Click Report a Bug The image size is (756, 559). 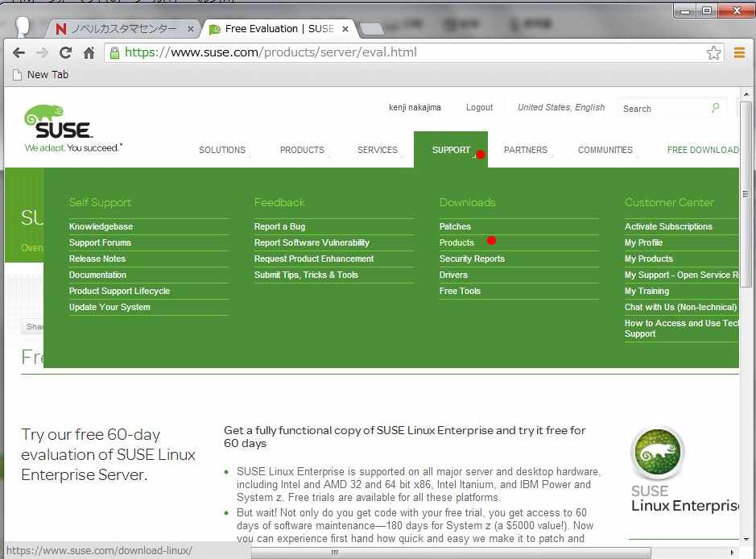pyautogui.click(x=279, y=226)
